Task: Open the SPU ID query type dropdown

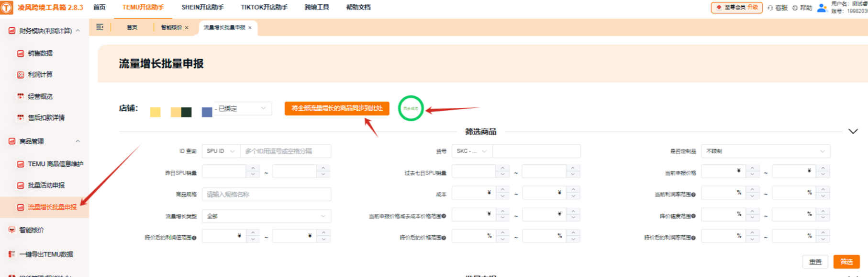Action: pos(221,151)
